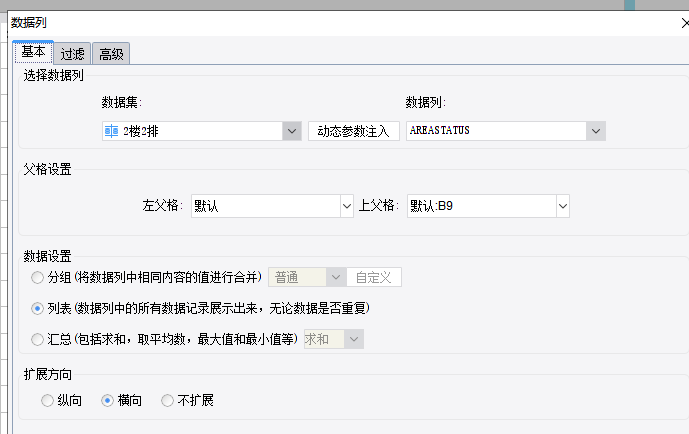This screenshot has width=689, height=434.
Task: Select the 列表 radio button
Action: 37,309
